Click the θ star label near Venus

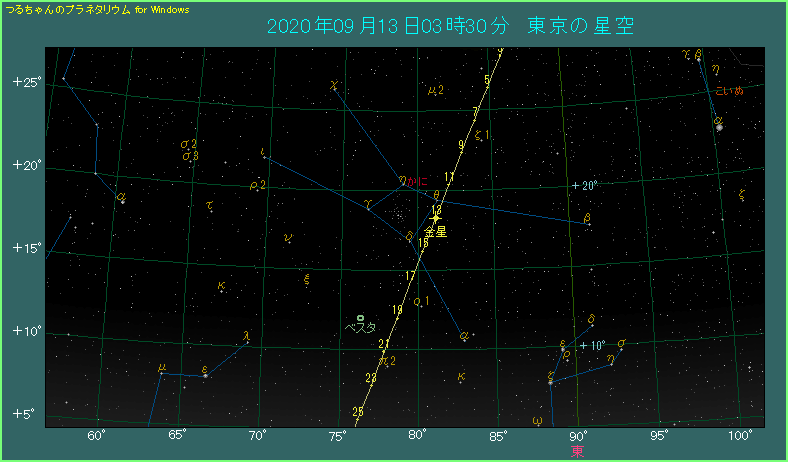(436, 196)
